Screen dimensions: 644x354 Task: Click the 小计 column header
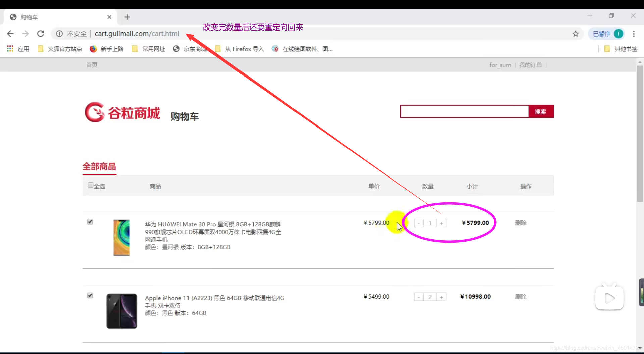(x=472, y=186)
